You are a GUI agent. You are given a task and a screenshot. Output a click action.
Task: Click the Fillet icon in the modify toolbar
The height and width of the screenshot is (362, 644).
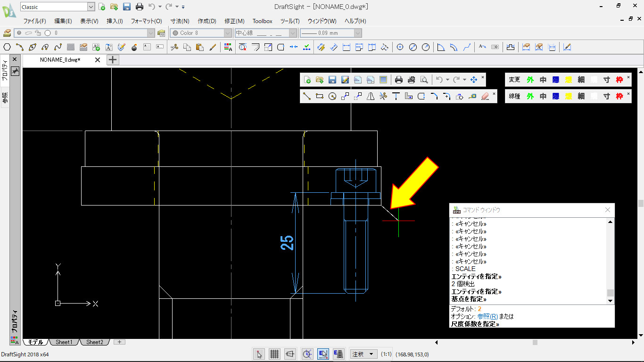(x=281, y=47)
